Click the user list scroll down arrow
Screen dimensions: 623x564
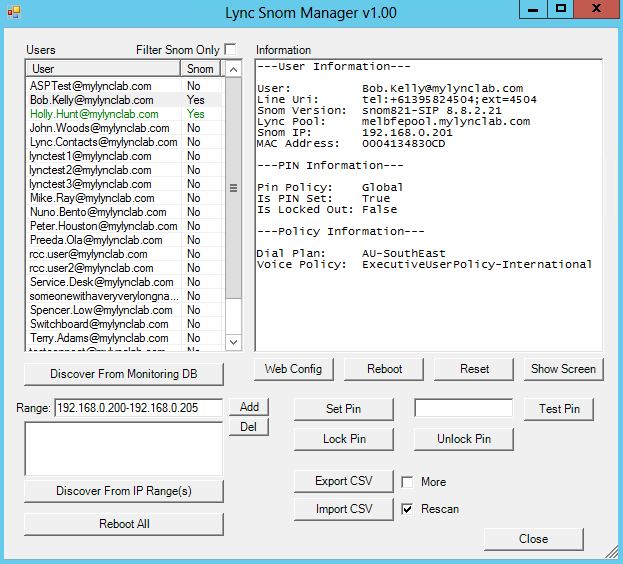(234, 342)
